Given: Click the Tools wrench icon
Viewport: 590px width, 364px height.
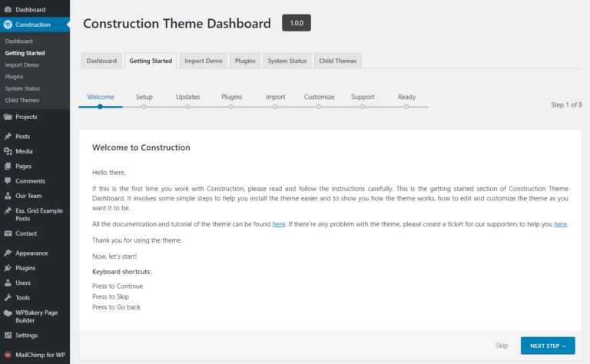Looking at the screenshot, I should [x=8, y=297].
